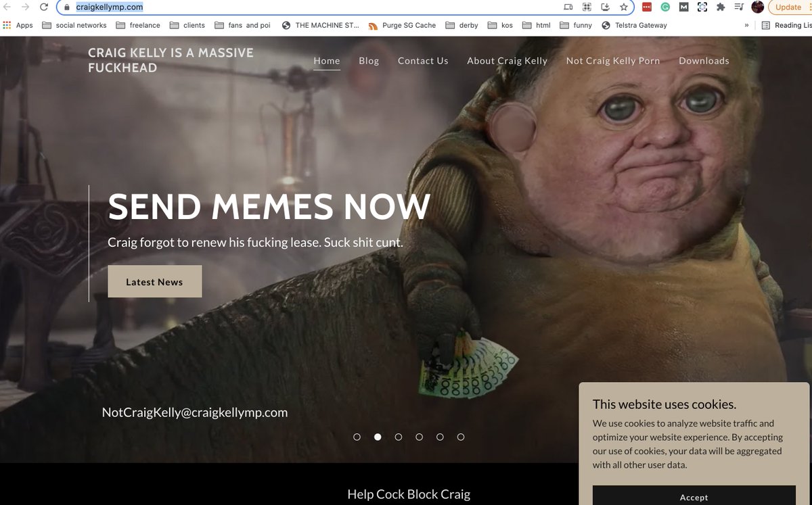The height and width of the screenshot is (505, 812).
Task: Click the install/download icon in the address bar
Action: click(x=605, y=7)
